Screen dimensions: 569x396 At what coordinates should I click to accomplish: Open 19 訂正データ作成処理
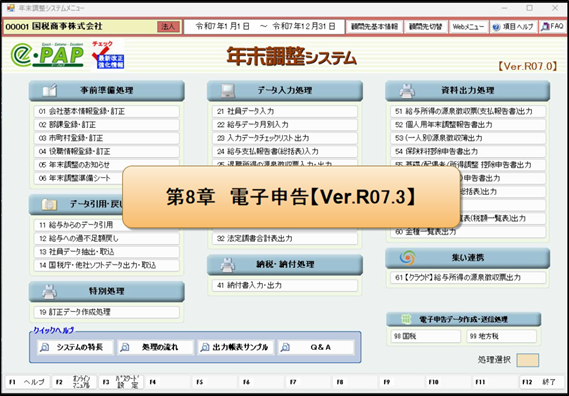coord(107,312)
